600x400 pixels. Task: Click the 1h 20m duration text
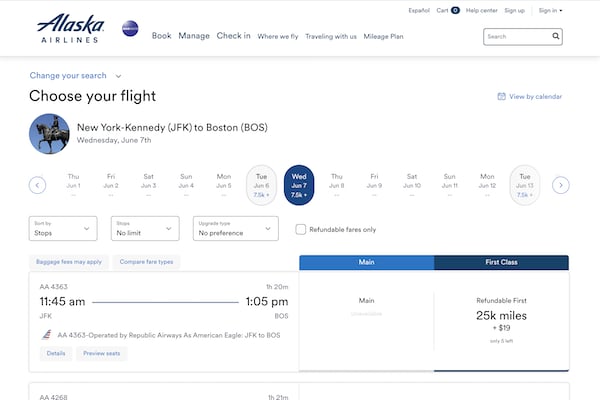tap(277, 287)
